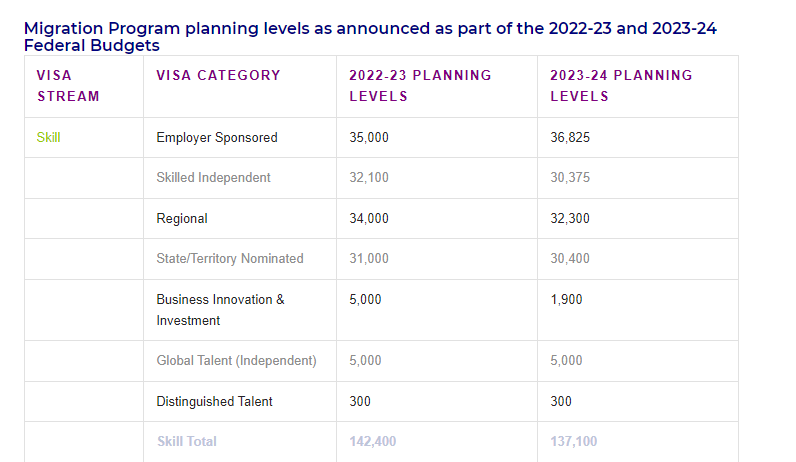Image resolution: width=796 pixels, height=462 pixels.
Task: Click Global Talent (Independent) row label
Action: [237, 360]
